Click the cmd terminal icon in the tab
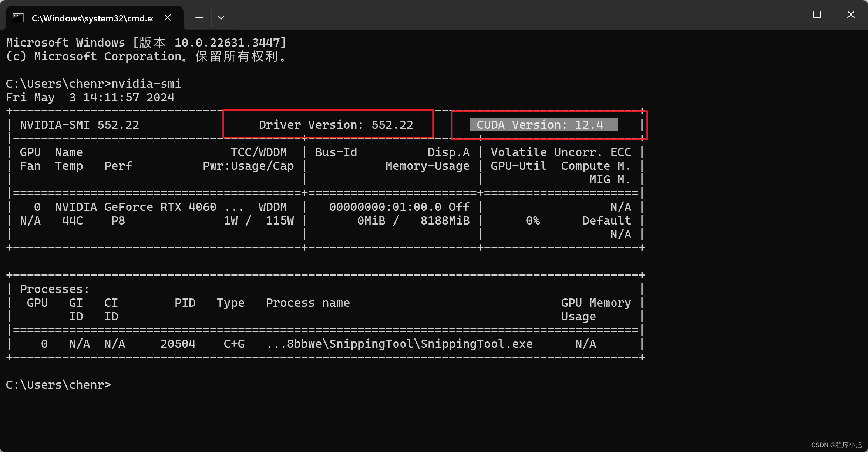Image resolution: width=868 pixels, height=452 pixels. pyautogui.click(x=18, y=17)
